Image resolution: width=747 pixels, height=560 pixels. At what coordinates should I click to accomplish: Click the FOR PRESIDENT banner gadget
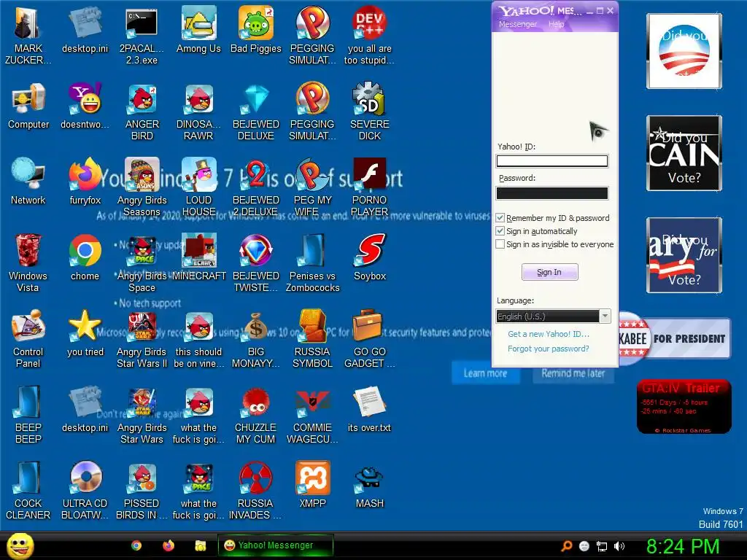pos(675,338)
